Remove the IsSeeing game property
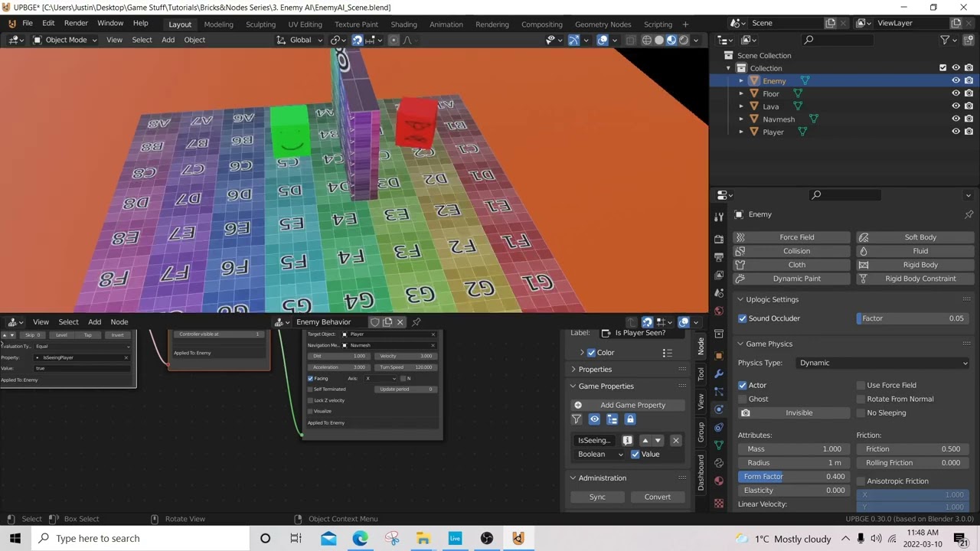The image size is (980, 551). click(x=675, y=440)
